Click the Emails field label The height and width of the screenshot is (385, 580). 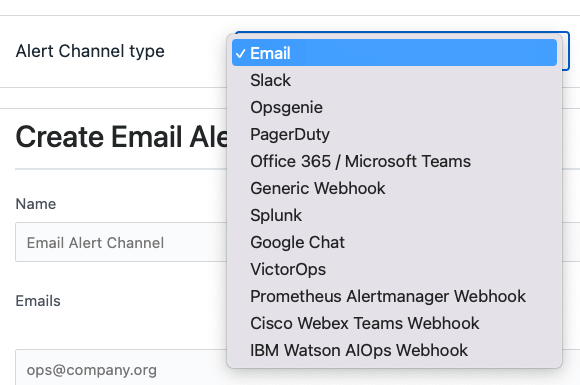tap(38, 301)
